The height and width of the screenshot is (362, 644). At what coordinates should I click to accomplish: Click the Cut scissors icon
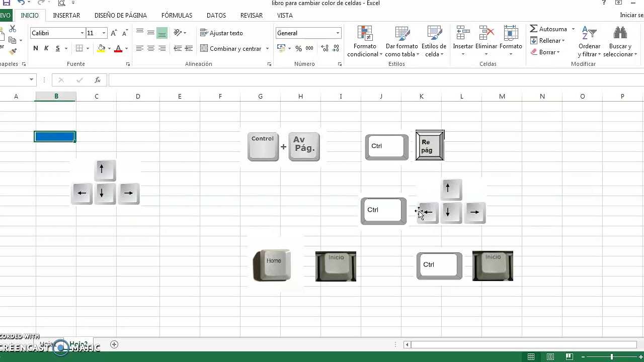click(13, 29)
